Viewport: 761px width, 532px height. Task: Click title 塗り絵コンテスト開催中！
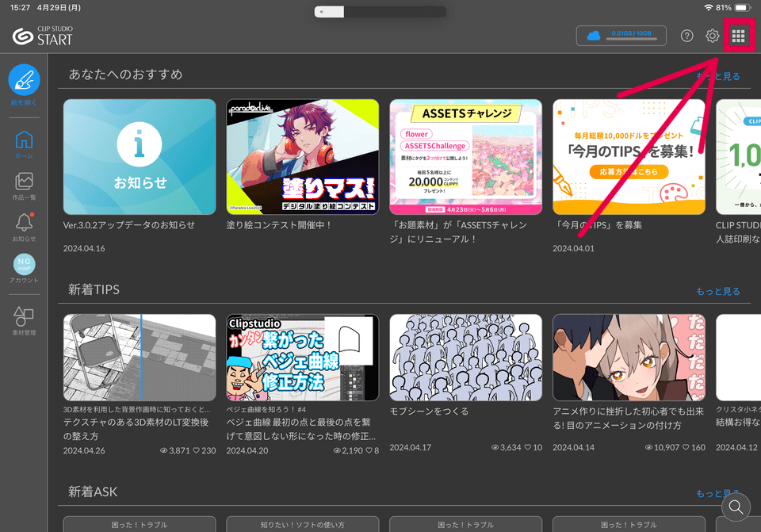click(279, 225)
